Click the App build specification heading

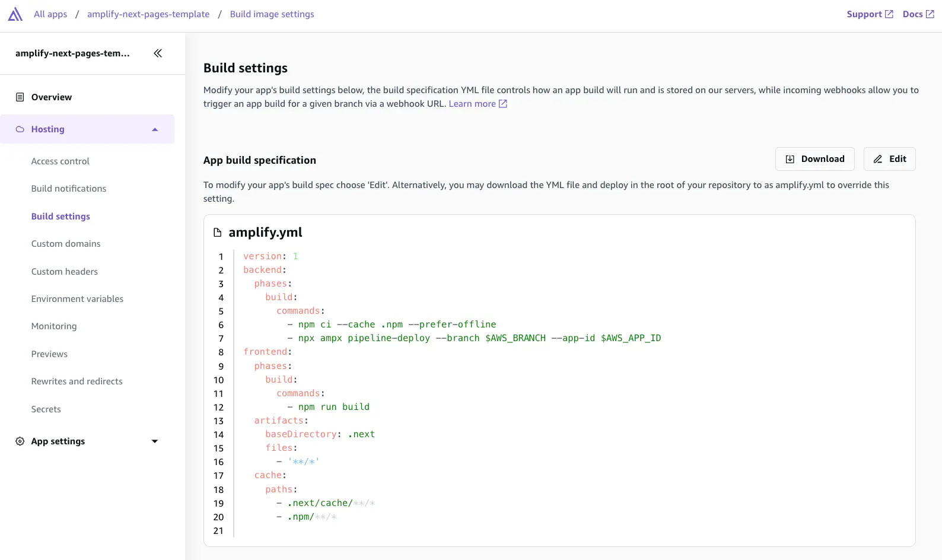pyautogui.click(x=260, y=160)
